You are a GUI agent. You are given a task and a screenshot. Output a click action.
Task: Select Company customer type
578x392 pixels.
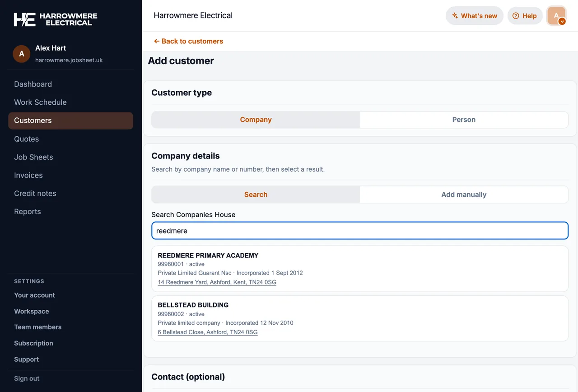coord(256,120)
